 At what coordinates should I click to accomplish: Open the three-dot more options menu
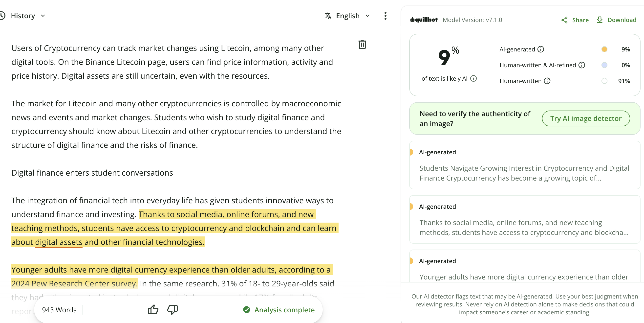385,16
